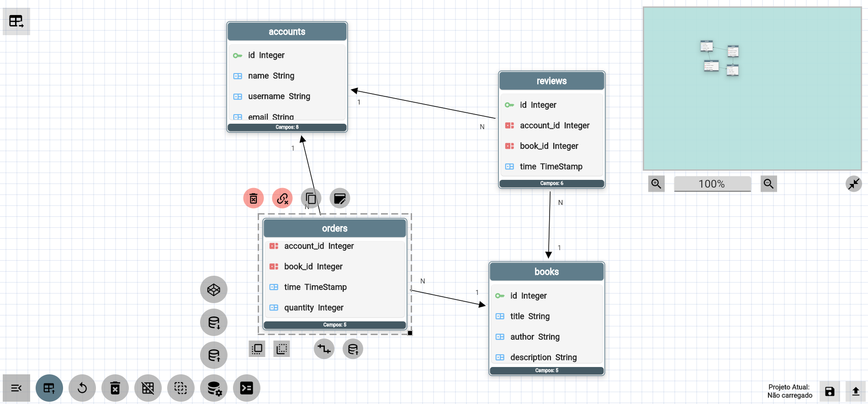
Task: Zoom in using magnifier plus button
Action: 656,184
